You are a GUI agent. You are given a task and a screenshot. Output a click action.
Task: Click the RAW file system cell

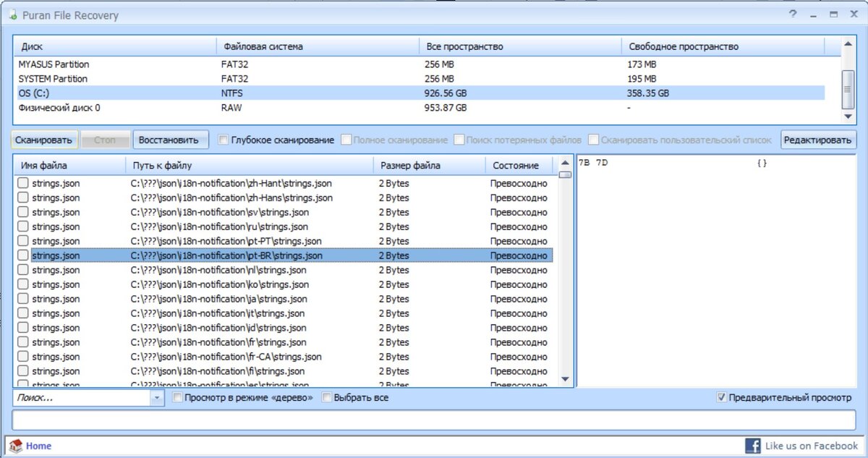[231, 107]
